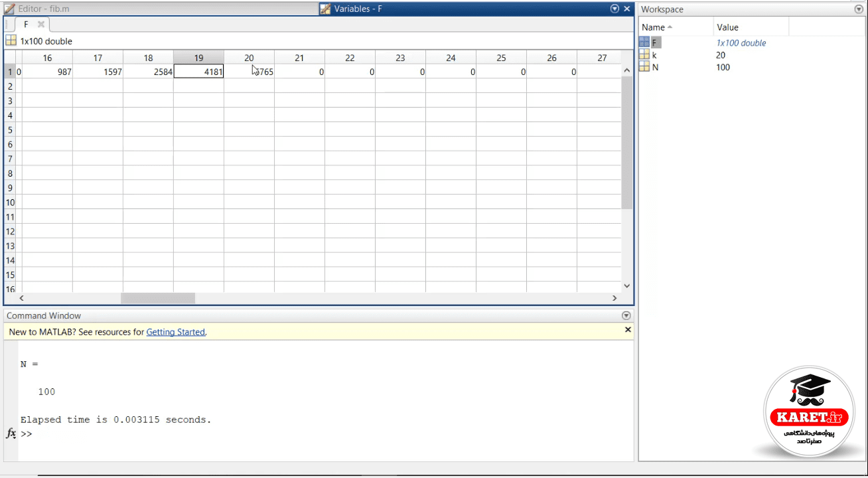This screenshot has width=868, height=478.
Task: Click the cell containing 1597
Action: tap(98, 72)
